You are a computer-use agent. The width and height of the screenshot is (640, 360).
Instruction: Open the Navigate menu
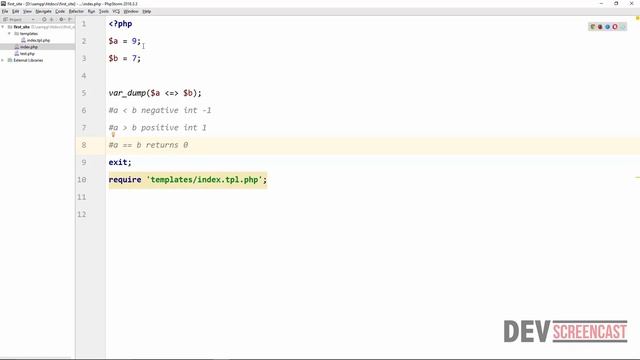click(x=43, y=11)
